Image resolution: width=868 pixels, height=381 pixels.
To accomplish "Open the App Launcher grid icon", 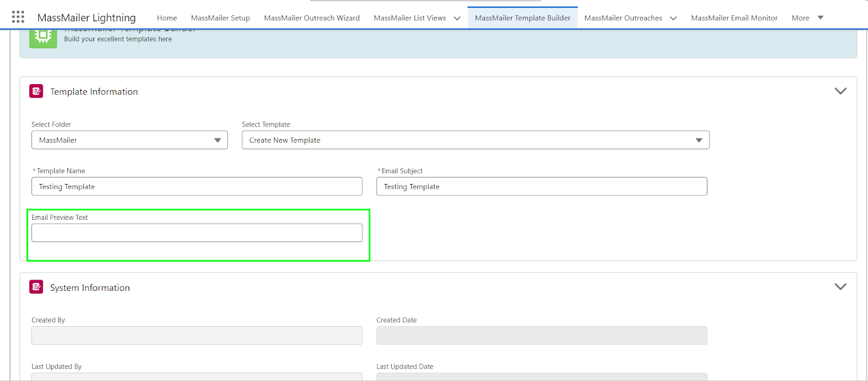I will click(18, 17).
